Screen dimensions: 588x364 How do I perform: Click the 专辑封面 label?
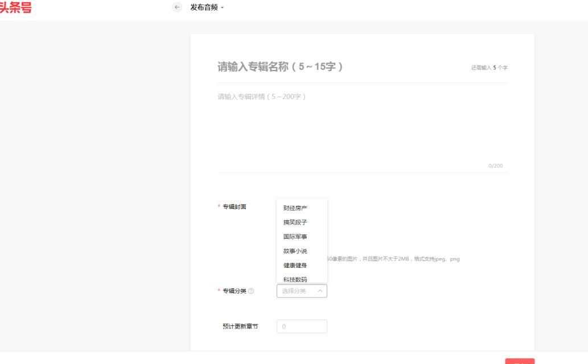235,207
